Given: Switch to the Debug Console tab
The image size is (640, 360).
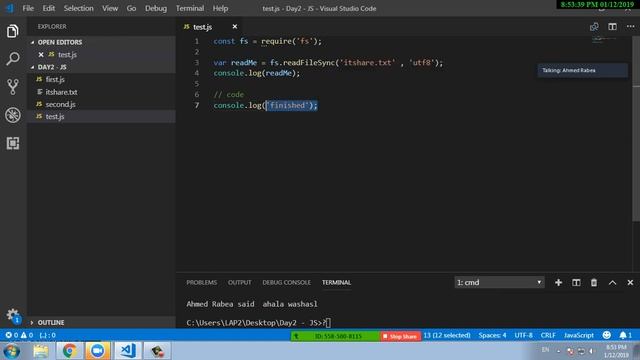Looking at the screenshot, I should 286,282.
